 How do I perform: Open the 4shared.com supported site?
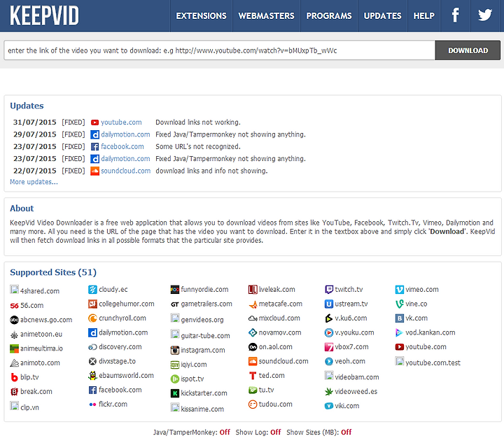pos(40,291)
